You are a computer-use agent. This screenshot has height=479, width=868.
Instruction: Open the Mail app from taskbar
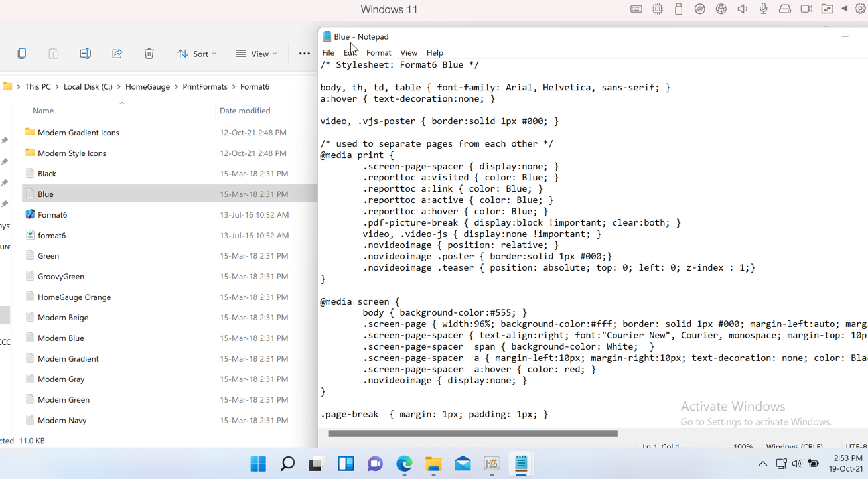tap(463, 464)
